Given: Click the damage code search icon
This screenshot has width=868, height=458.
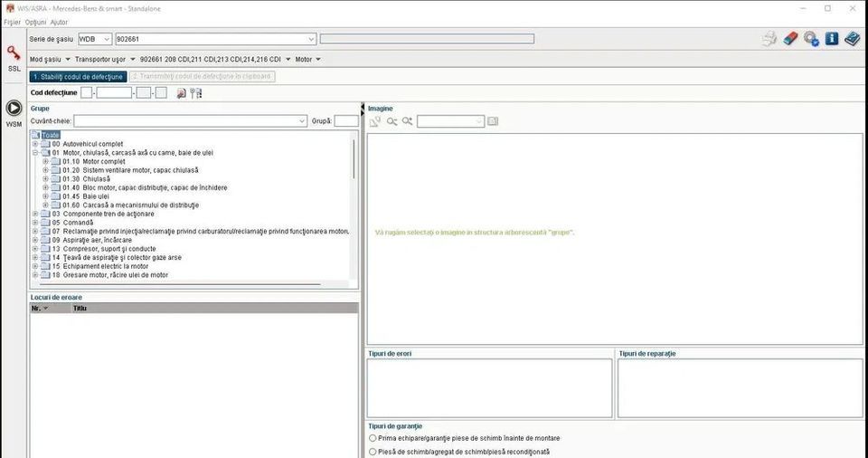Looking at the screenshot, I should (181, 93).
